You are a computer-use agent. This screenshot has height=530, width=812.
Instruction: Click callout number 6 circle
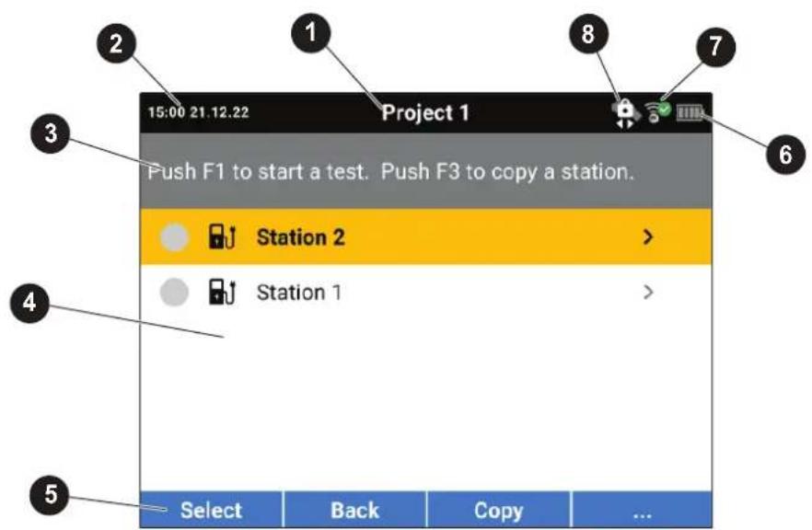click(x=785, y=155)
